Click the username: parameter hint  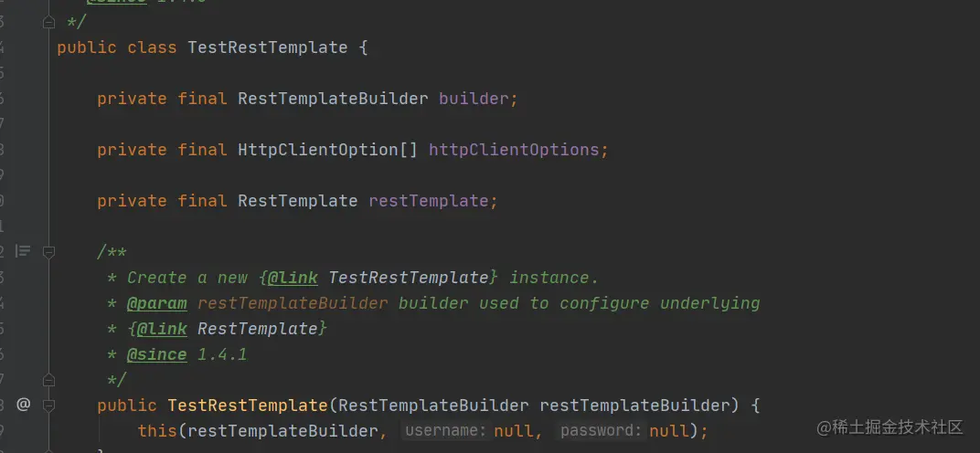(445, 431)
